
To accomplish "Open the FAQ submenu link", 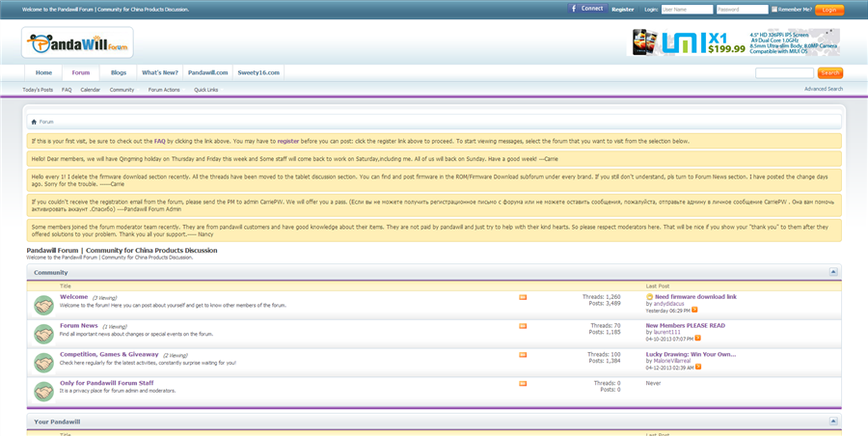I will [x=67, y=90].
